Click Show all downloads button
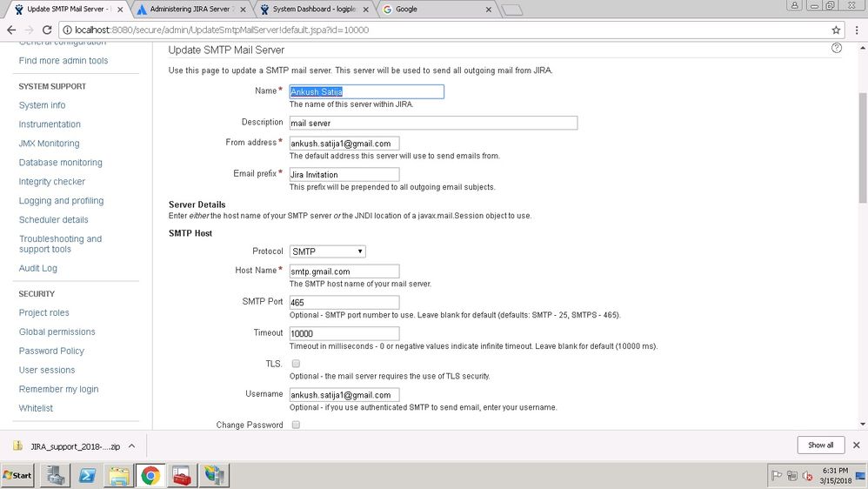868x489 pixels. click(x=820, y=445)
